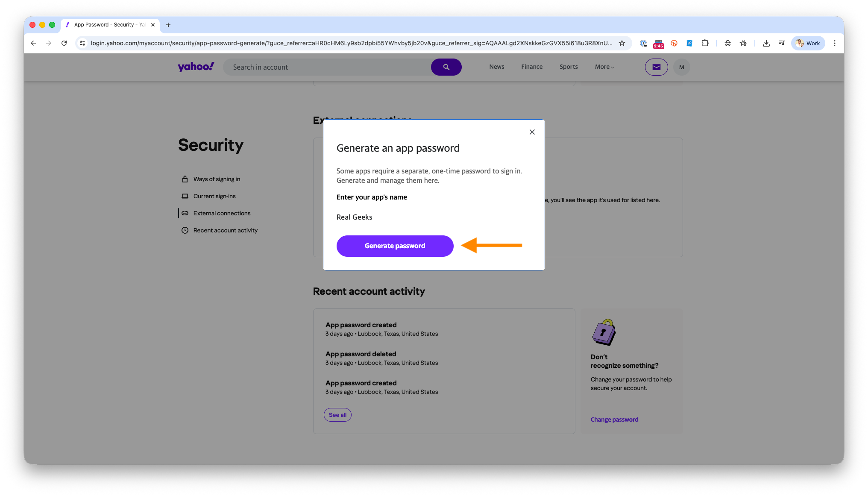Bookmark this page with star icon
The height and width of the screenshot is (496, 868).
pos(622,43)
